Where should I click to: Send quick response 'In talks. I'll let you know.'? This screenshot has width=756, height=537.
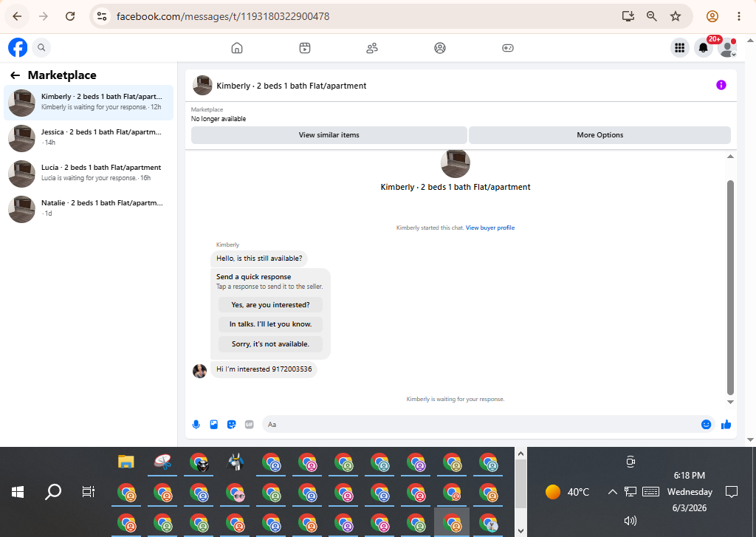coord(270,324)
